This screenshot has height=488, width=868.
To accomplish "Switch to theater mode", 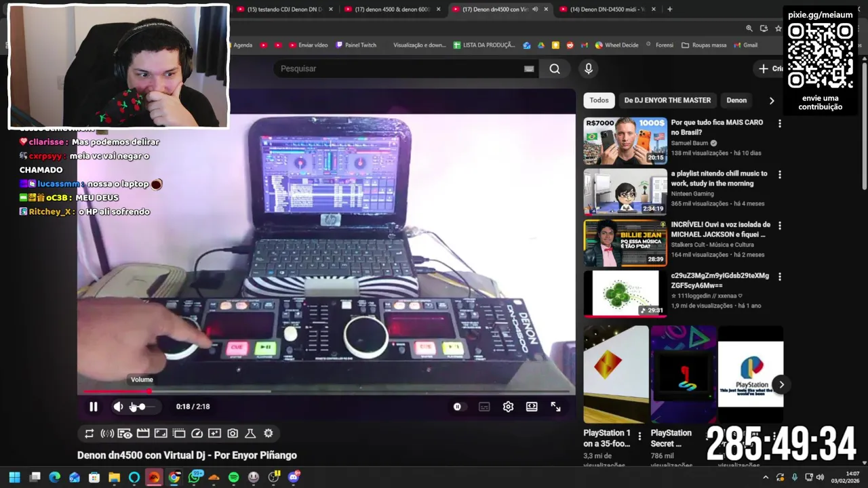I will (x=532, y=407).
